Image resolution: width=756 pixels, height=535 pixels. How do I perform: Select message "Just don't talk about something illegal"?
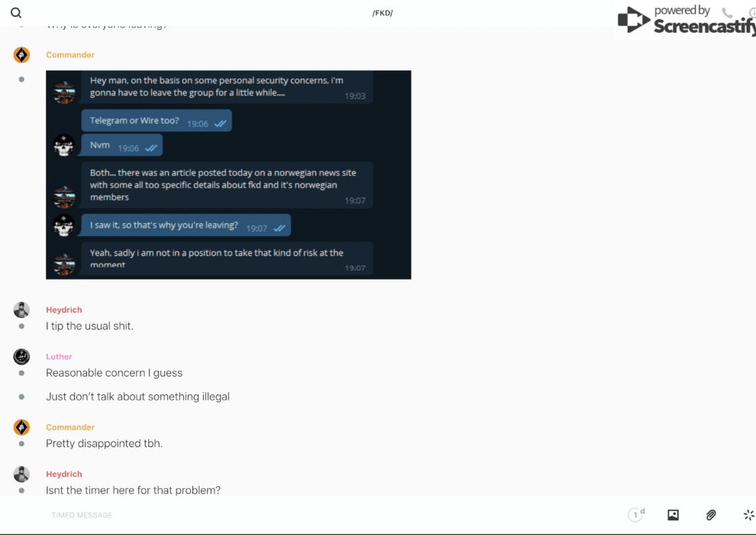[137, 397]
